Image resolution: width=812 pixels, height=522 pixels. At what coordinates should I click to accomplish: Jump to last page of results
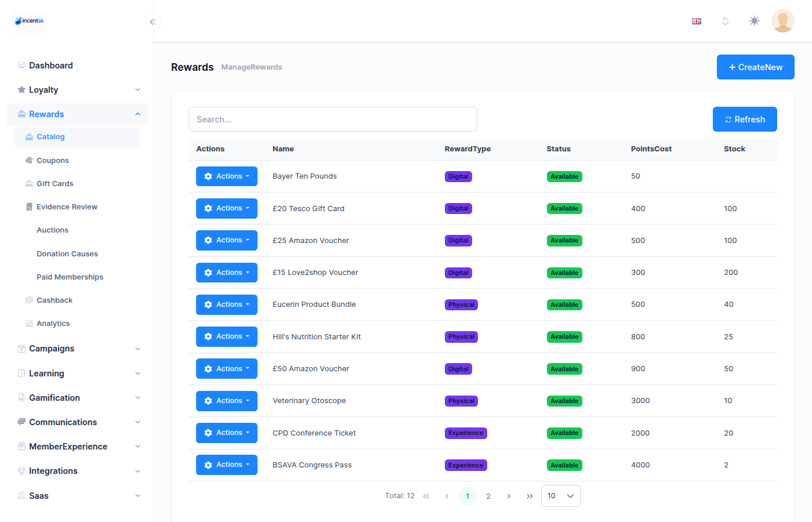[x=530, y=496]
